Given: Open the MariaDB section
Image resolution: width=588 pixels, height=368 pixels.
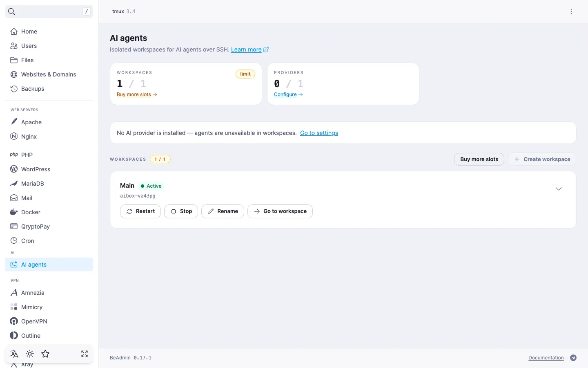Looking at the screenshot, I should [49, 184].
